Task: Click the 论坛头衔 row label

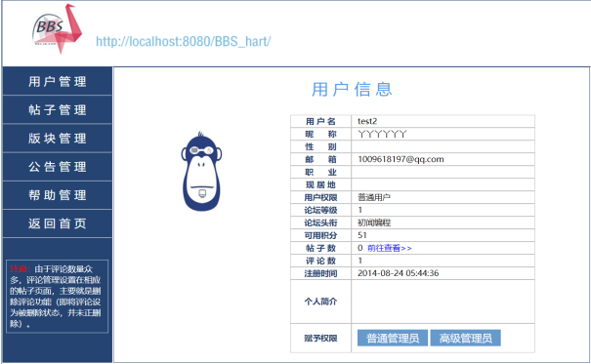Action: click(320, 222)
